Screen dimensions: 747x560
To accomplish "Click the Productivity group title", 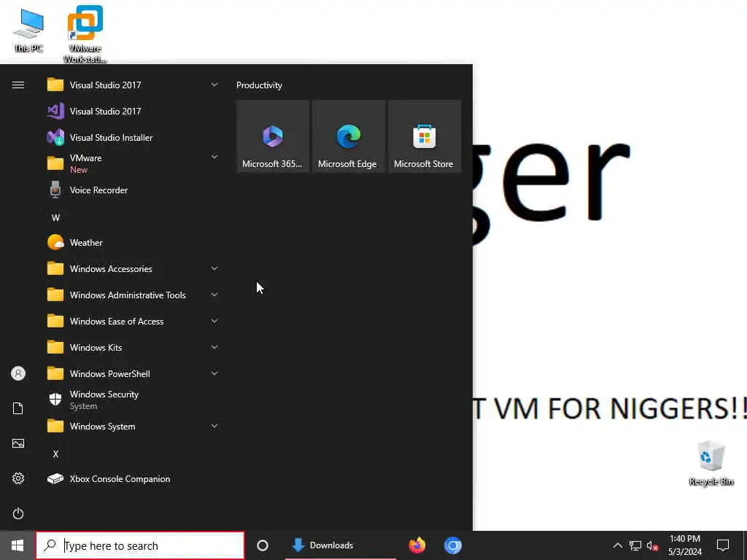I will coord(259,85).
